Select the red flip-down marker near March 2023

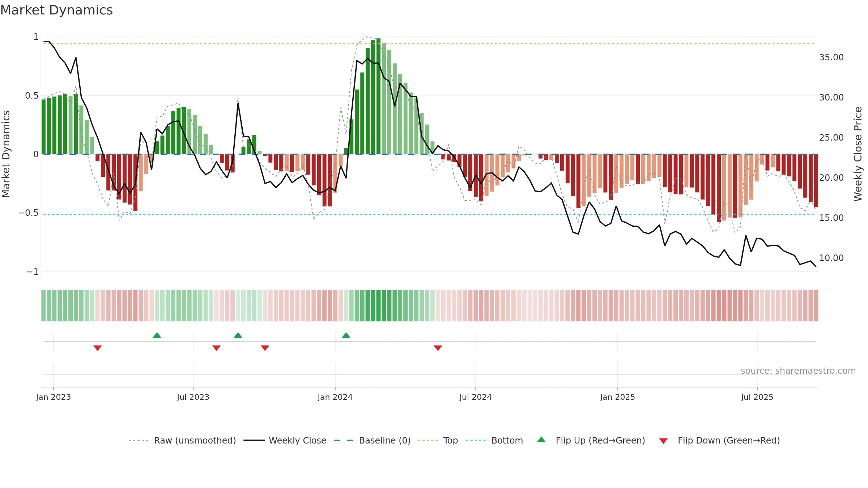(98, 348)
